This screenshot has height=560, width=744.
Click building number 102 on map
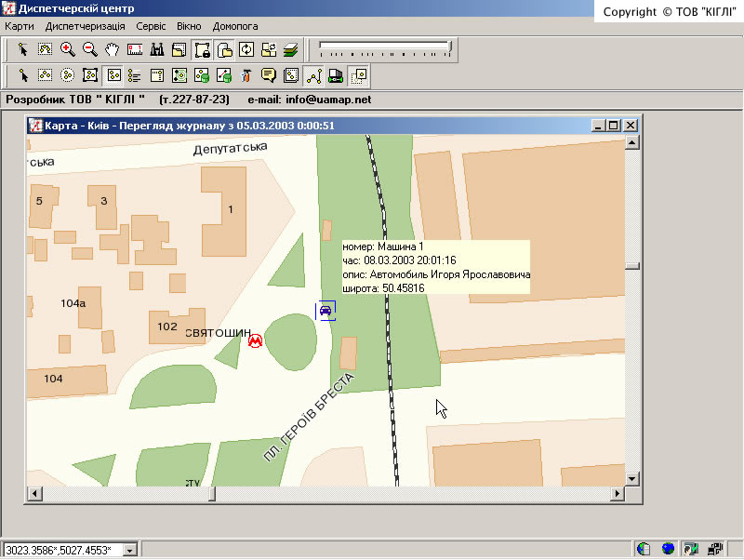pyautogui.click(x=167, y=327)
